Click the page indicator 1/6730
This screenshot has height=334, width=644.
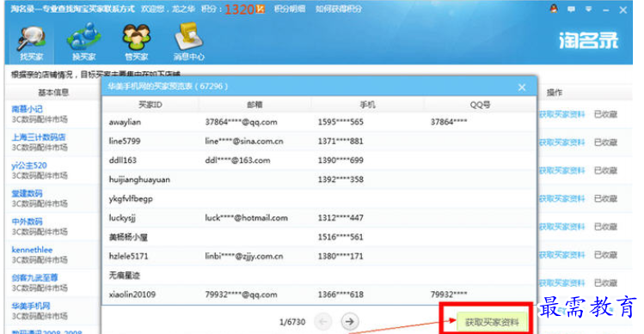[292, 322]
